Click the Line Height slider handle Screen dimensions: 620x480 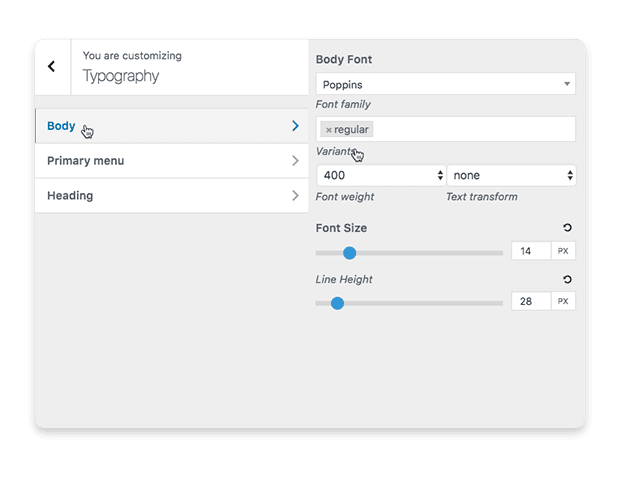click(337, 303)
